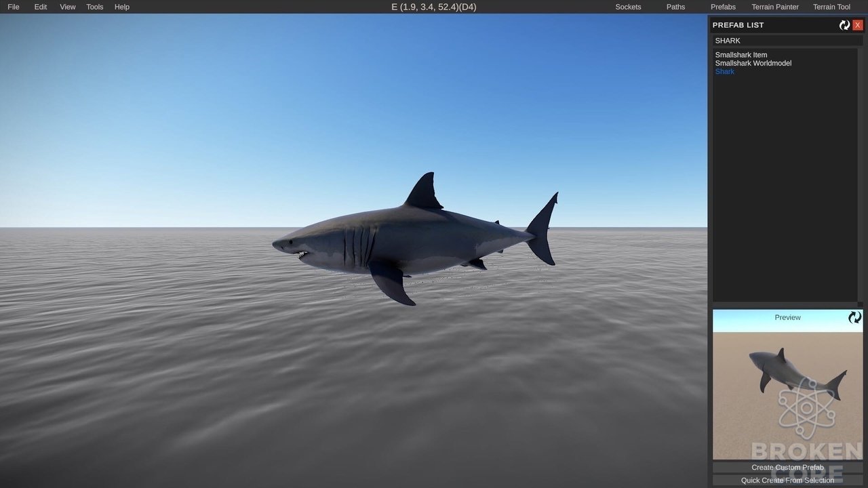Refresh the Prefab List panel
868x488 pixels.
844,25
